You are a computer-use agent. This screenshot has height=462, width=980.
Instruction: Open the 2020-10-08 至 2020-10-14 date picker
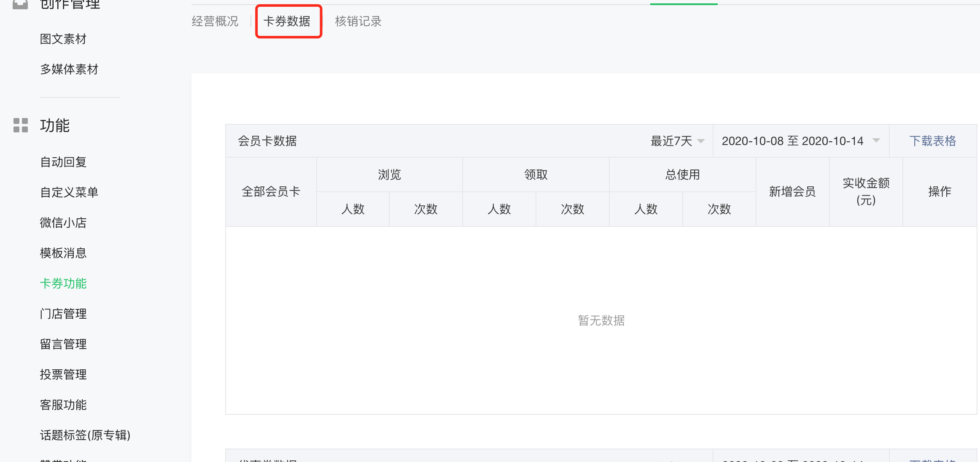click(800, 141)
